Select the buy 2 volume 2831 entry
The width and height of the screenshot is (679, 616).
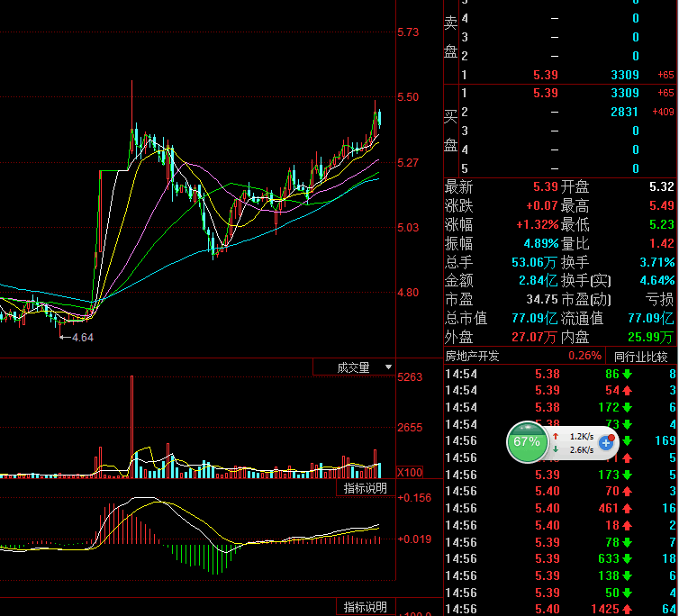(623, 112)
